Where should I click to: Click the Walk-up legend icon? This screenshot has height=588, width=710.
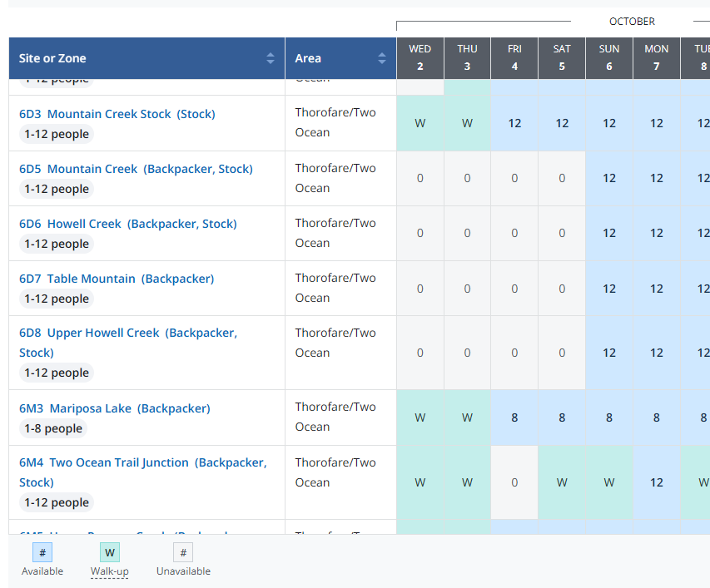[x=109, y=552]
